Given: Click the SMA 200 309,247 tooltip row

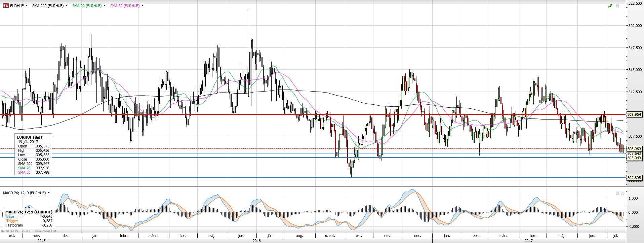Looking at the screenshot, I should pyautogui.click(x=34, y=164).
